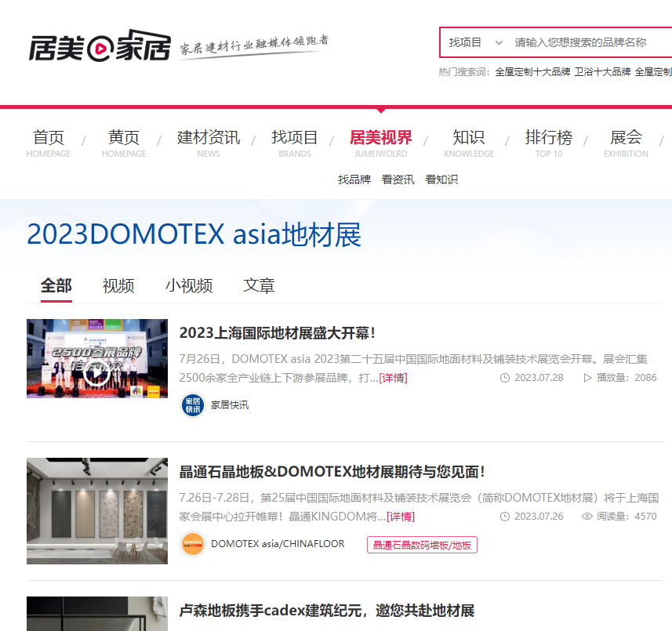Switch to the 全部 tab

pos(56,286)
